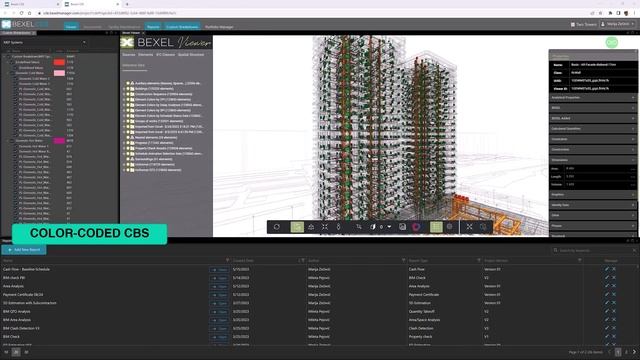Screen dimensions: 640x360
Task: Toggle visibility dot for Buildings selection set
Action: (128, 89)
